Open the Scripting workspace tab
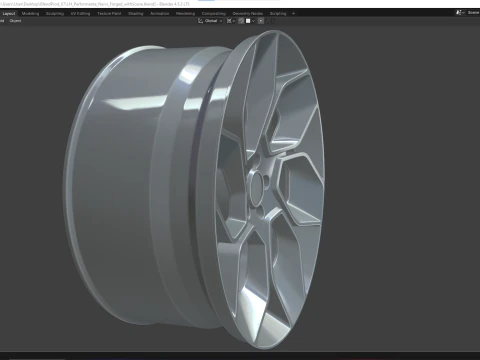 click(x=278, y=14)
